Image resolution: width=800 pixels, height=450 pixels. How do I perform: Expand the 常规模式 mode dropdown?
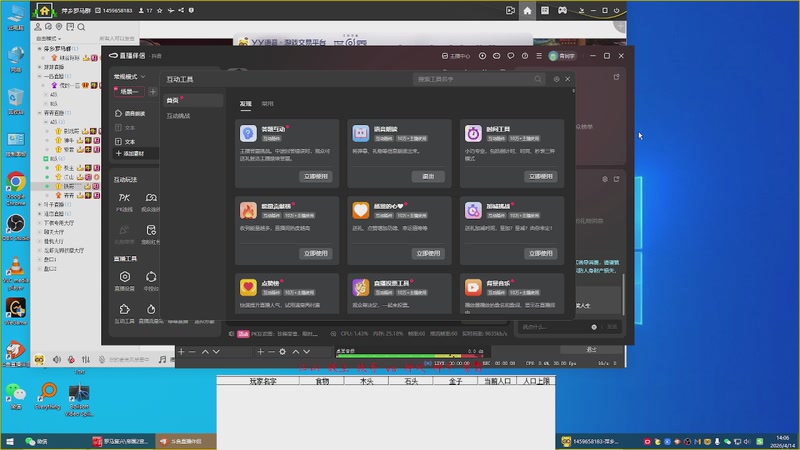pyautogui.click(x=130, y=77)
